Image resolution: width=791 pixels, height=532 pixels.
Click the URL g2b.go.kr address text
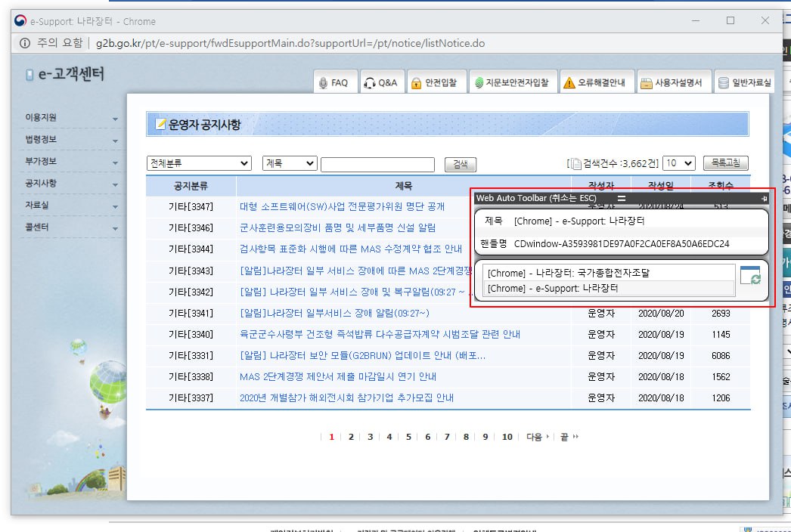[290, 43]
